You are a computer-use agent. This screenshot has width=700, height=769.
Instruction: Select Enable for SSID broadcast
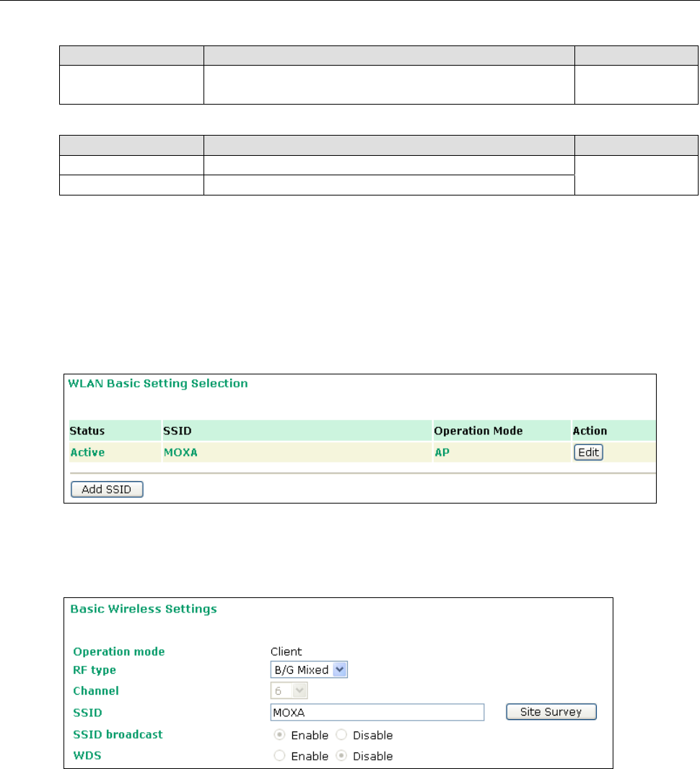point(279,734)
